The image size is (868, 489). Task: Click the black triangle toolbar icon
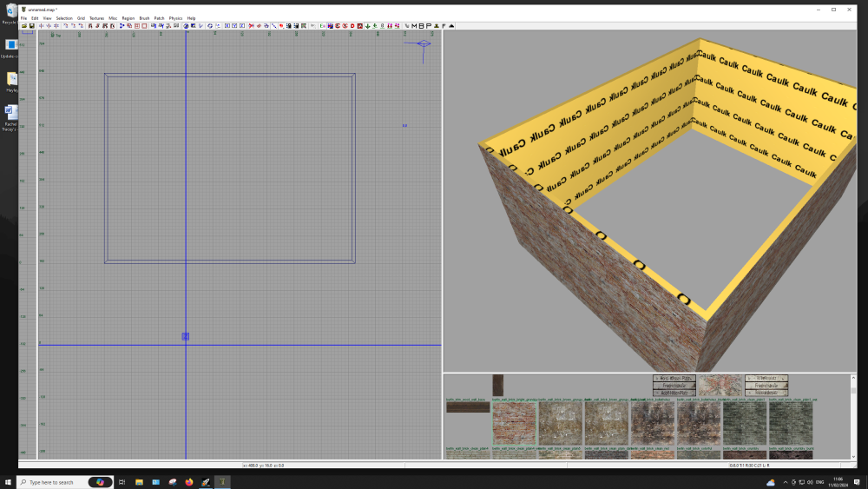tap(451, 25)
